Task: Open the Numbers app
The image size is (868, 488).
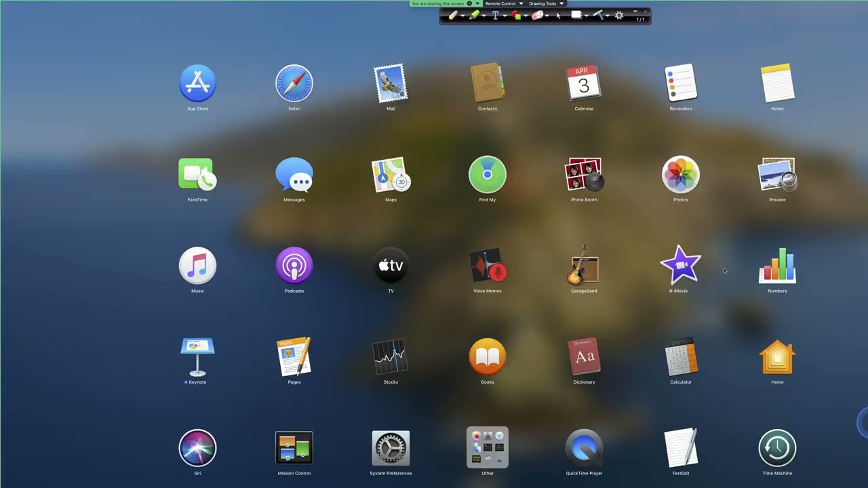Action: pos(777,265)
